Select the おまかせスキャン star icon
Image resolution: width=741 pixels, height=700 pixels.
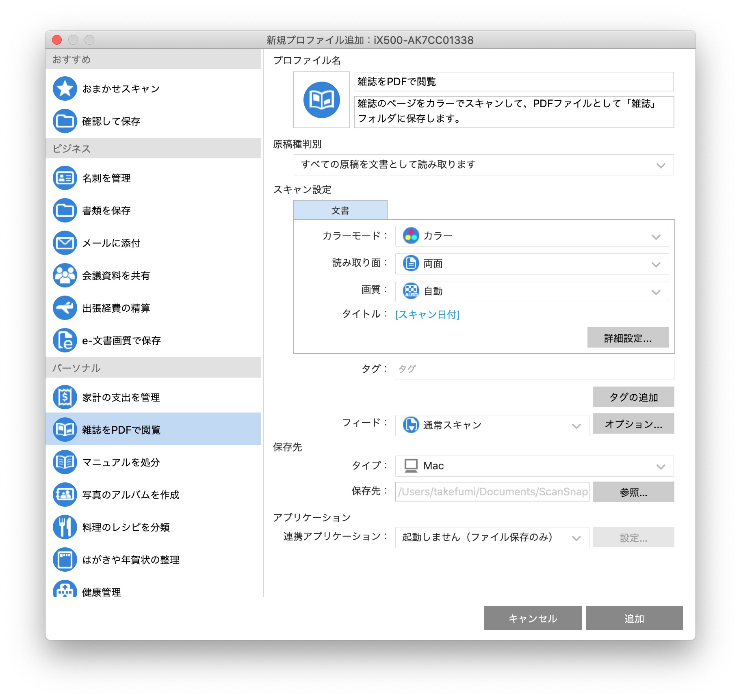click(65, 89)
